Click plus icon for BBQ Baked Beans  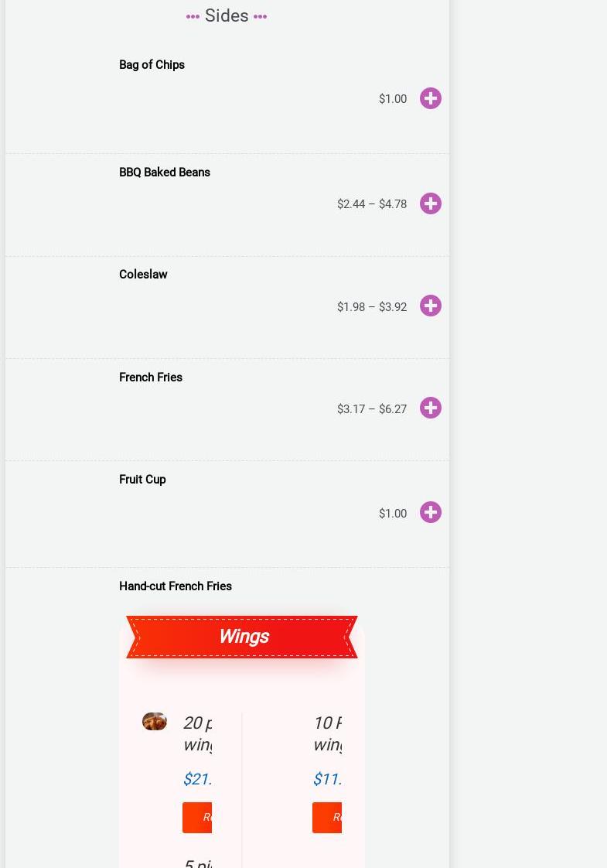(x=431, y=203)
